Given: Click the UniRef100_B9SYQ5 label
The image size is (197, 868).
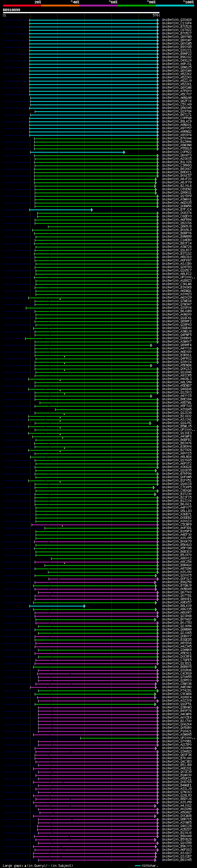Looking at the screenshot, I should click(x=177, y=47).
